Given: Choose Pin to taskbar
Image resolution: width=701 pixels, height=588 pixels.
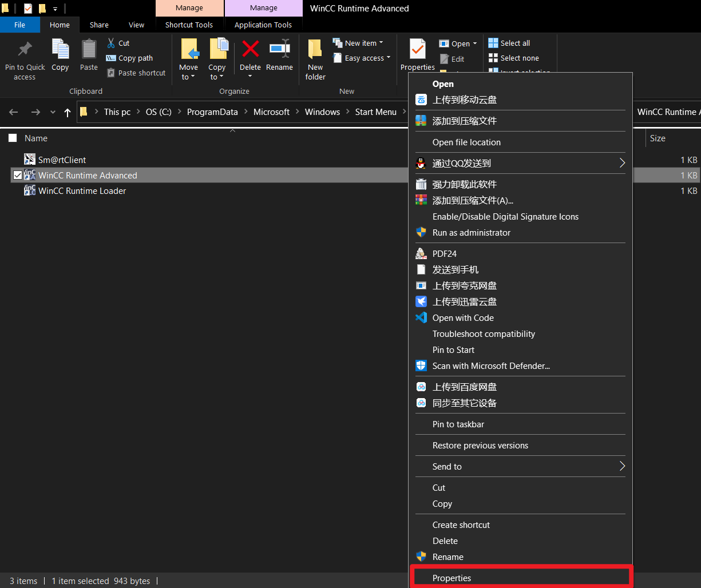Looking at the screenshot, I should (521, 424).
